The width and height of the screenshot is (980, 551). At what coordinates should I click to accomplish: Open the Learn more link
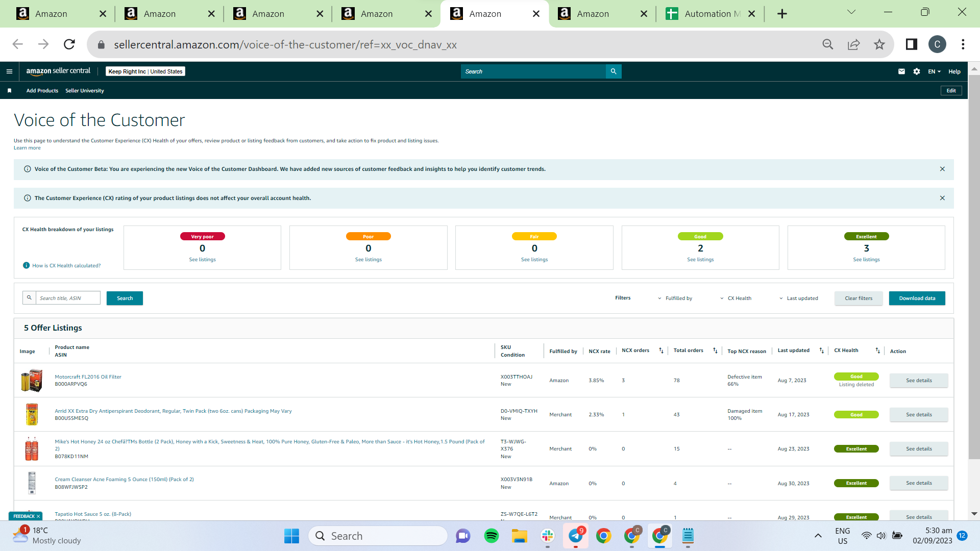[27, 148]
